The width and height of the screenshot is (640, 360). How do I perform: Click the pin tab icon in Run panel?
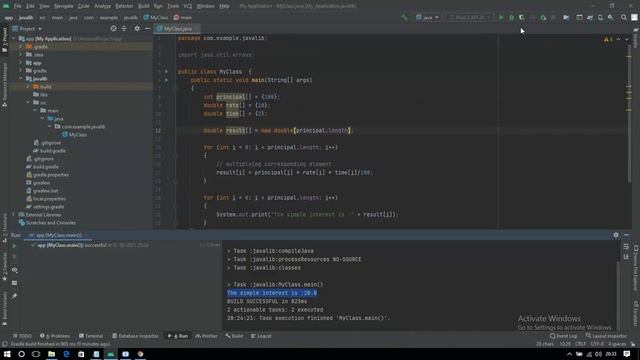tap(14, 296)
